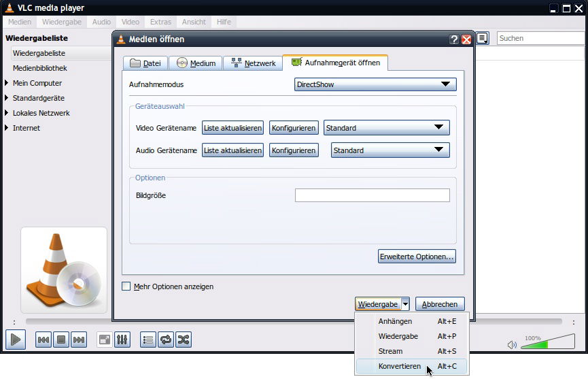The height and width of the screenshot is (379, 588).
Task: Open the Ansicht menu
Action: (194, 22)
